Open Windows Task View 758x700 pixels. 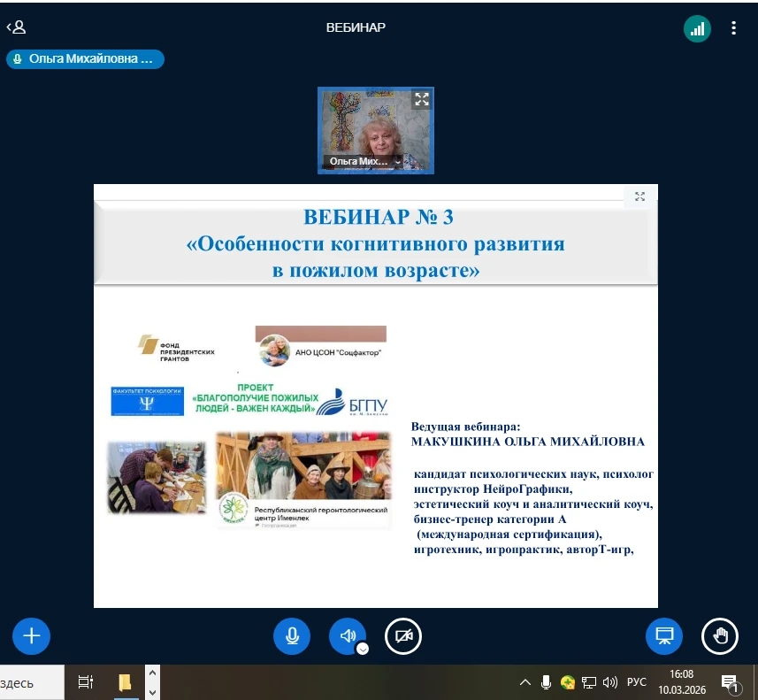click(86, 682)
